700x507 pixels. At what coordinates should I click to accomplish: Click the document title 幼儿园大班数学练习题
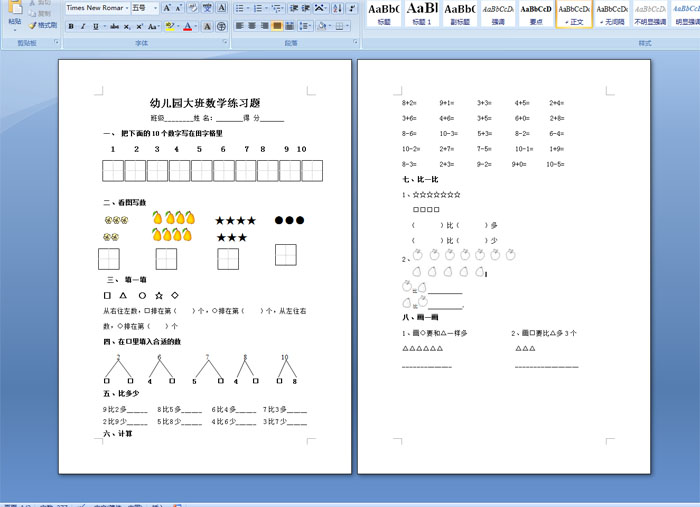coord(205,103)
